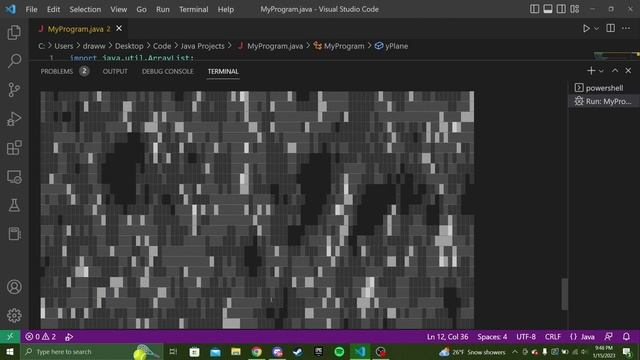This screenshot has width=640, height=360.
Task: Split the editor to the right
Action: 611,28
